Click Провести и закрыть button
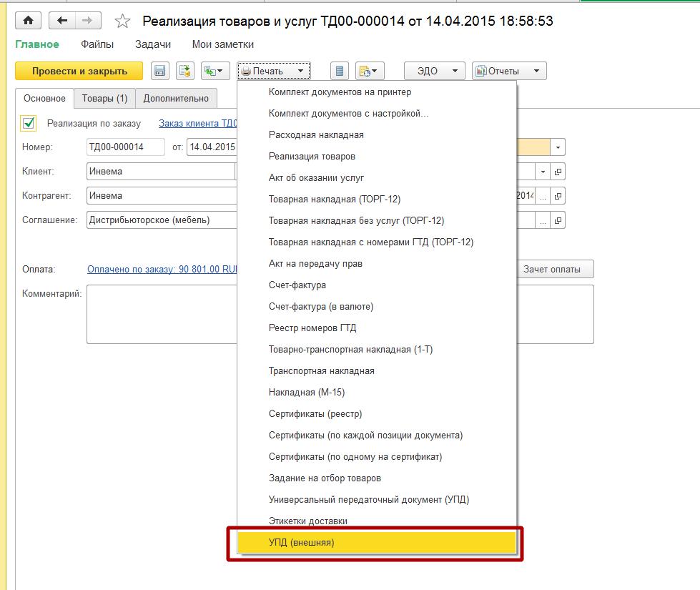The width and height of the screenshot is (700, 590). (x=79, y=71)
